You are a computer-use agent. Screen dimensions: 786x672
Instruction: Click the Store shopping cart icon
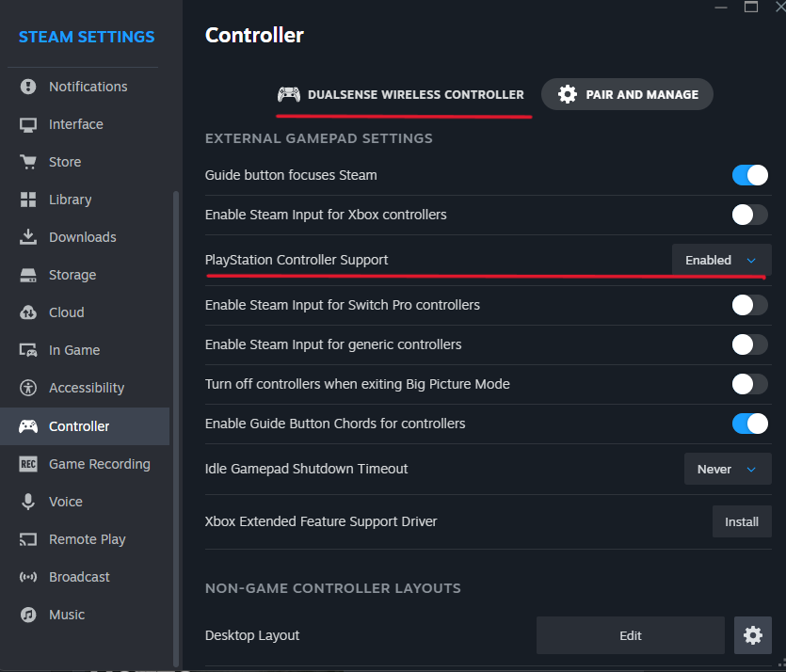coord(28,162)
